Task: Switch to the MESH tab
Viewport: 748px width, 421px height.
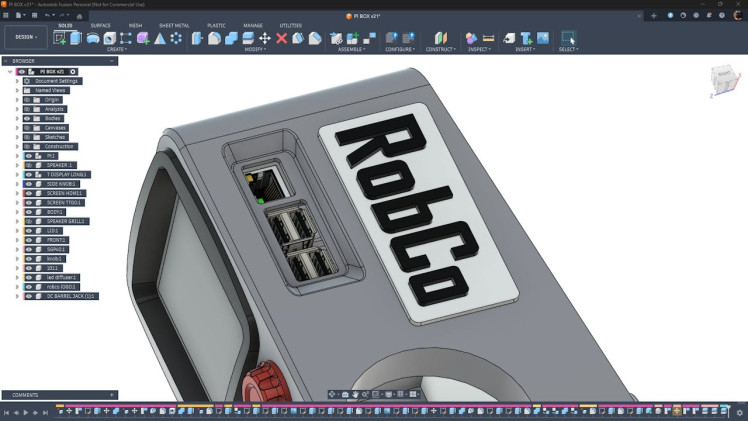Action: 135,25
